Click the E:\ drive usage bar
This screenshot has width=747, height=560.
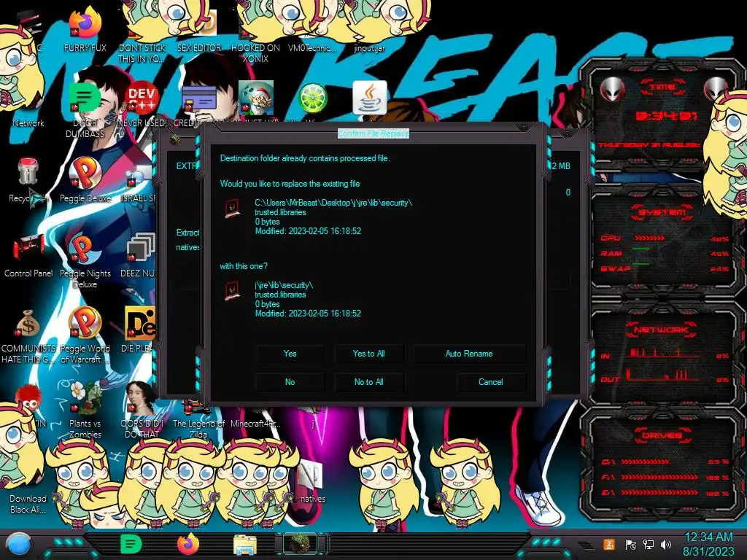(659, 493)
